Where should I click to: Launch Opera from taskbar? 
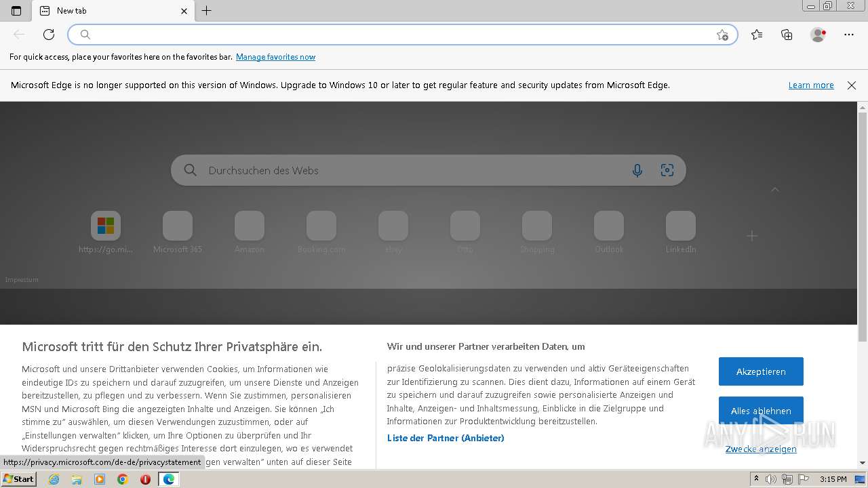coord(145,479)
